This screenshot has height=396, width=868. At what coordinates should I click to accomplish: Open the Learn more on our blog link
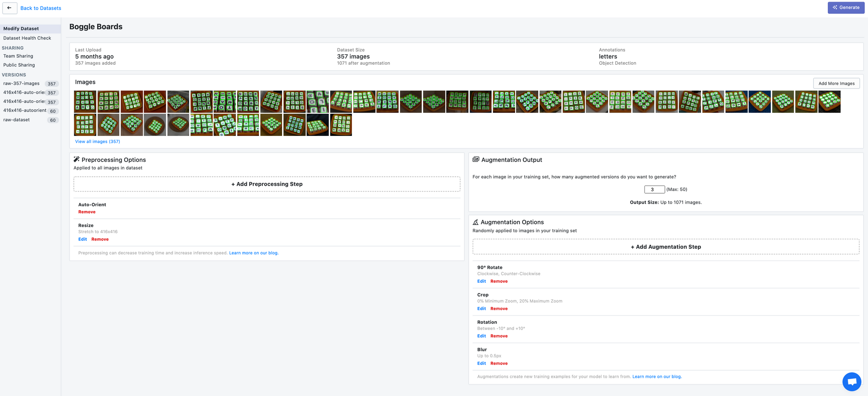point(253,253)
